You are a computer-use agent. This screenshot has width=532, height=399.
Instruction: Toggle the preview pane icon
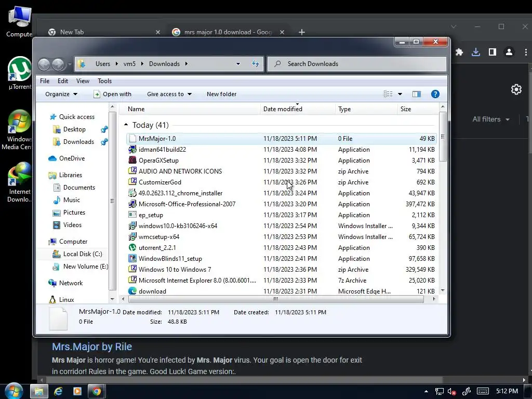tap(417, 94)
